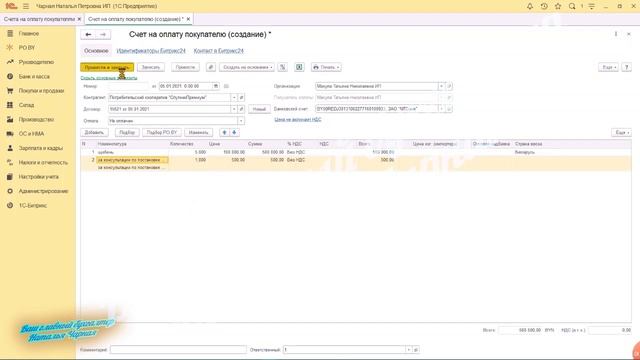Click the Провести button
Image resolution: width=640 pixels, height=360 pixels.
pos(185,67)
